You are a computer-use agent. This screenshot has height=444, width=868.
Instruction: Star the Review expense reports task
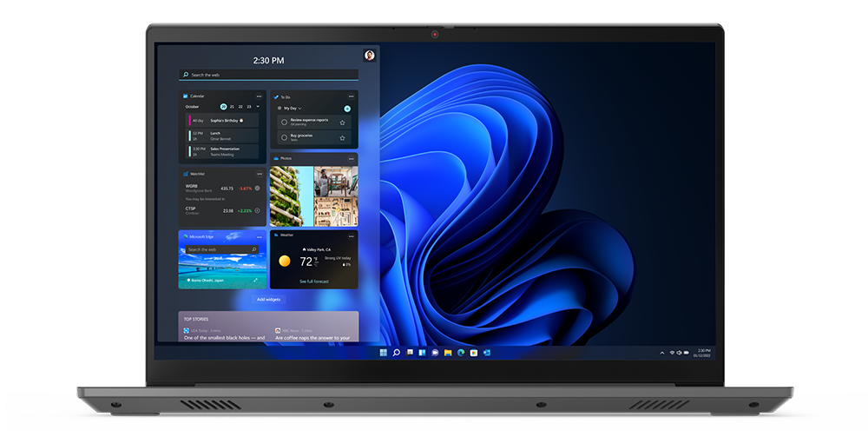pyautogui.click(x=342, y=123)
